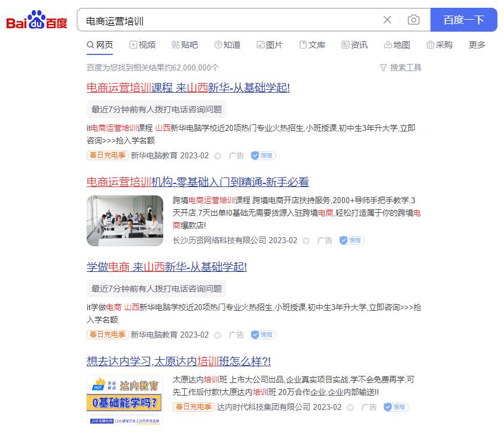Switch to the 图片 tab
The image size is (504, 441).
(270, 45)
